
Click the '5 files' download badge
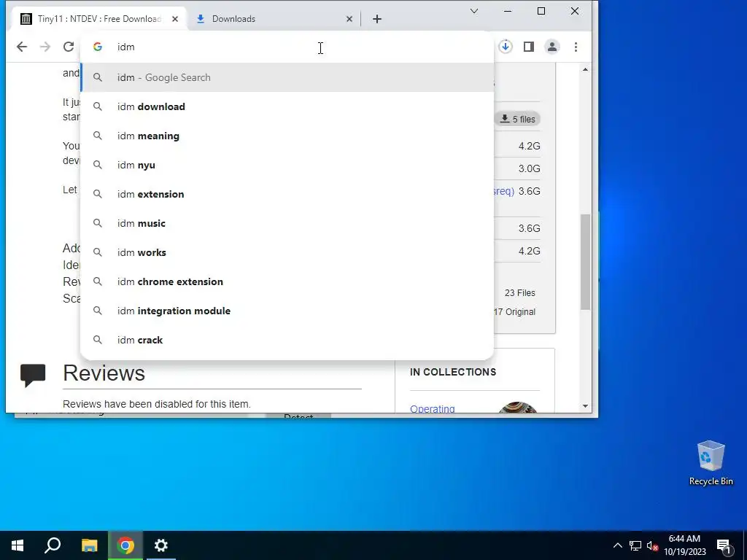click(x=518, y=119)
